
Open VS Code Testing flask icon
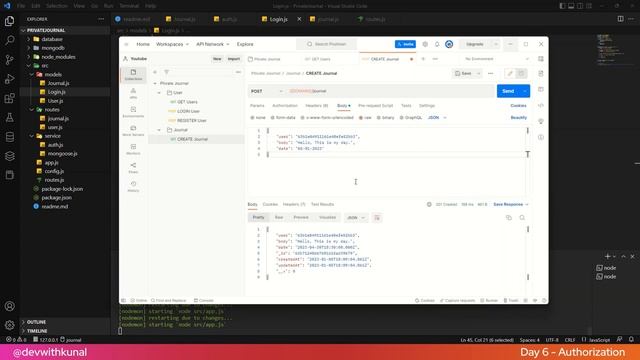9,118
